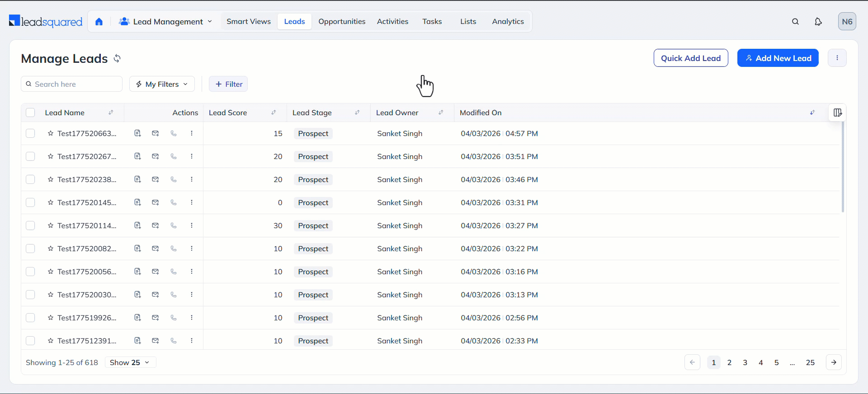Switch to the Opportunities tab
Image resolution: width=868 pixels, height=394 pixels.
click(341, 22)
